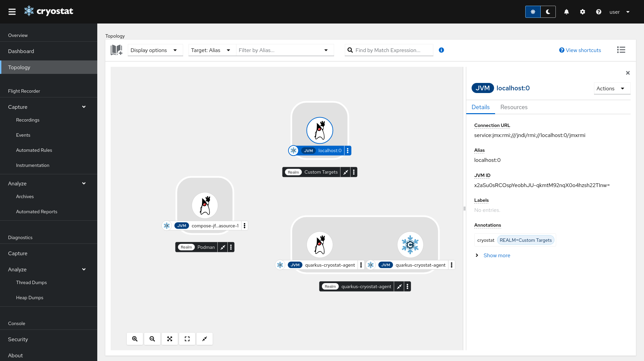The width and height of the screenshot is (644, 361).
Task: Open kebab menu for localhost:0 node
Action: tap(348, 151)
